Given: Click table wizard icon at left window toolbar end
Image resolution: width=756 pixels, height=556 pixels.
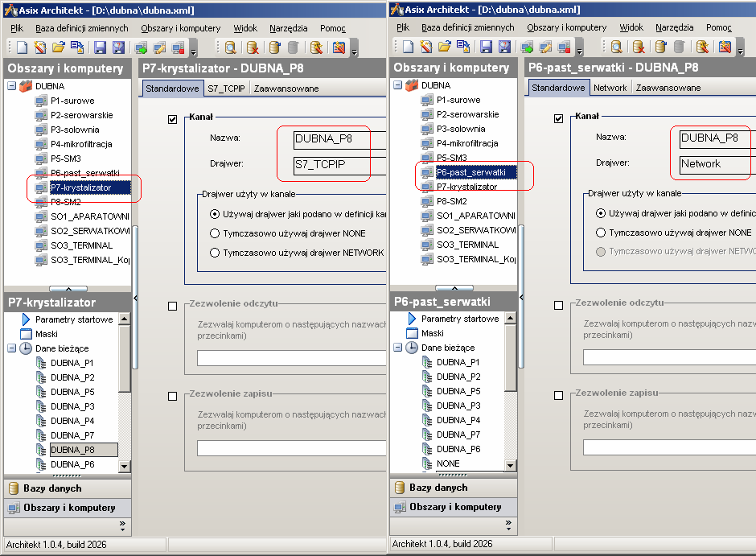Looking at the screenshot, I should pyautogui.click(x=339, y=47).
